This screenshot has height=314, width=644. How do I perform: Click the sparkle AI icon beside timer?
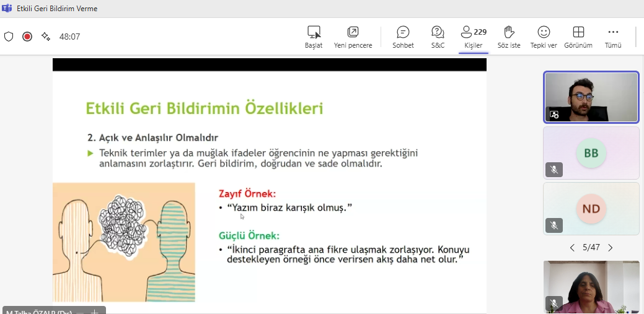(x=46, y=37)
